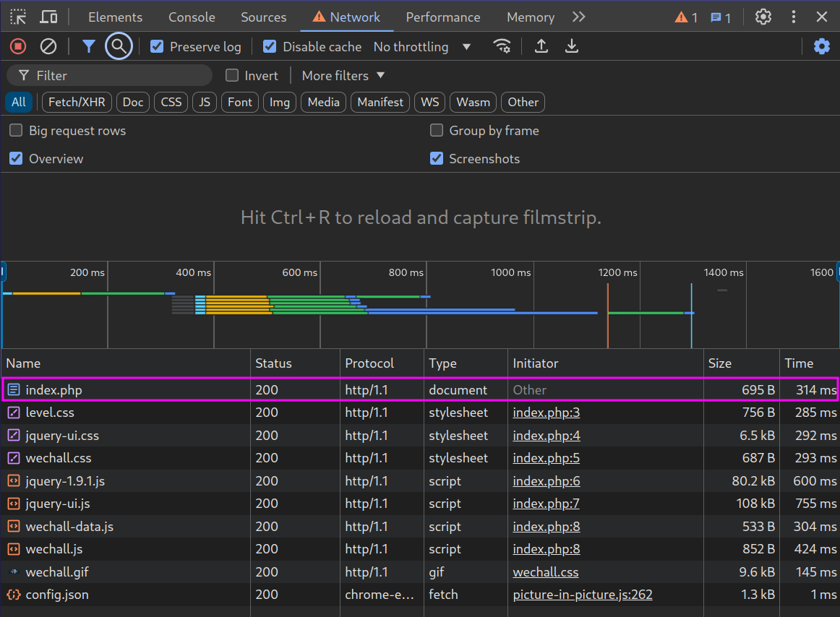Filter requests by Fetch/XHR

point(77,103)
